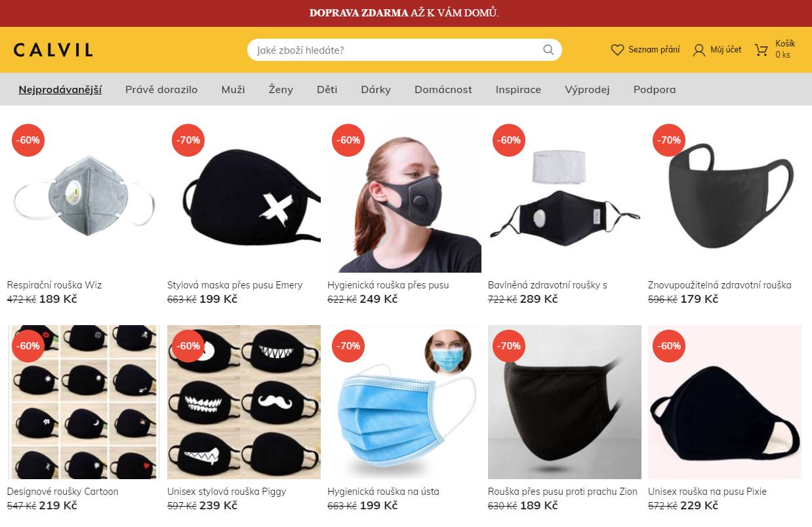Open wishlist via heart icon
812x527 pixels.
pos(617,50)
